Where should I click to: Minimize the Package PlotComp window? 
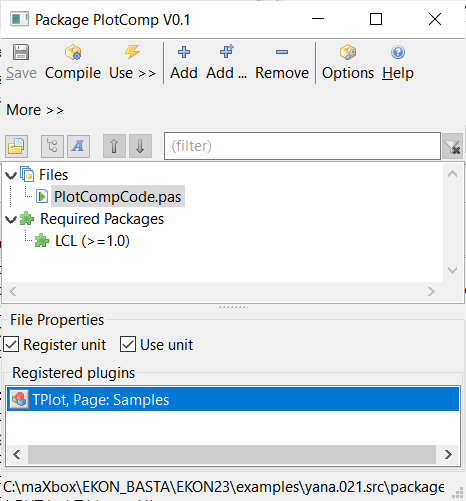pos(318,19)
